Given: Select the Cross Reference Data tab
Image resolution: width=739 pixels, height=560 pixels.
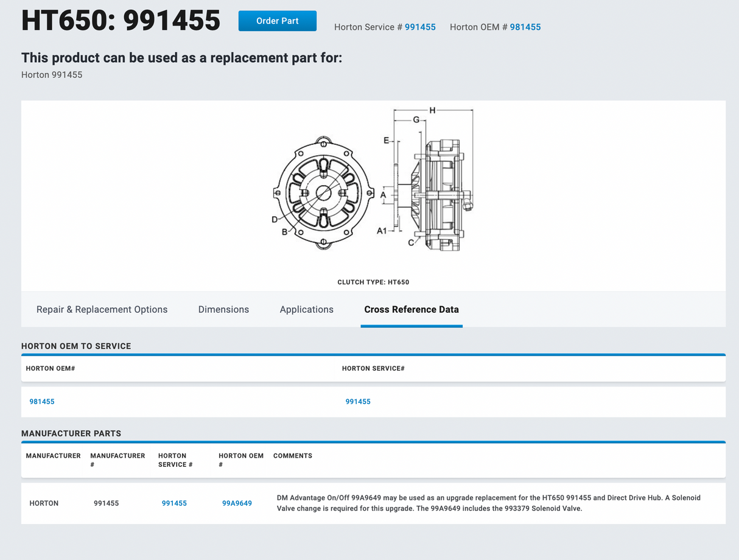Looking at the screenshot, I should tap(411, 309).
